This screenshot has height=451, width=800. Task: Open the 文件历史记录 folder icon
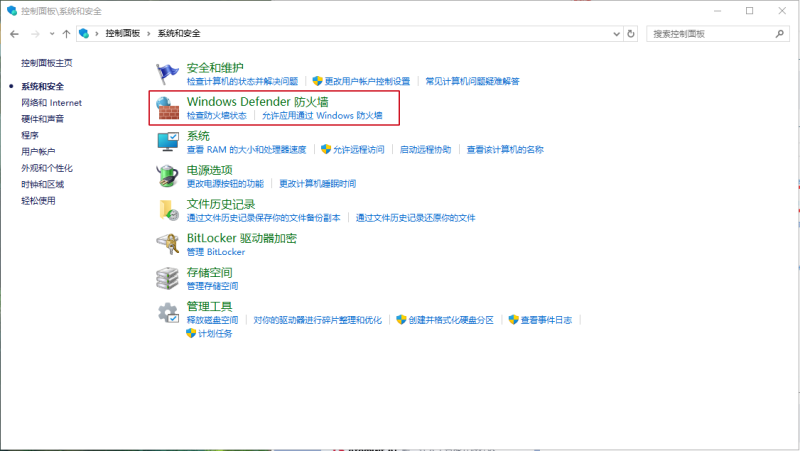pos(167,210)
